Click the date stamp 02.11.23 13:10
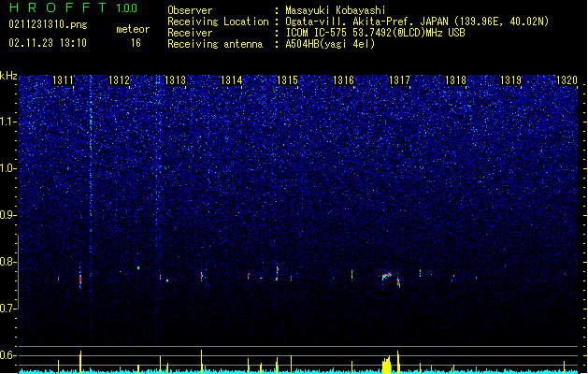The image size is (588, 374). click(48, 43)
